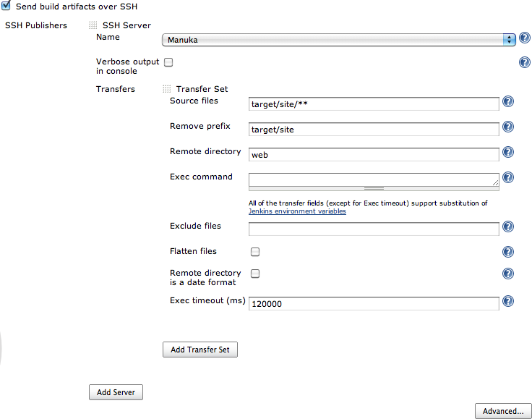Uncheck Send build artifacts over SSH
Screen dimensions: 532x419
click(6, 5)
